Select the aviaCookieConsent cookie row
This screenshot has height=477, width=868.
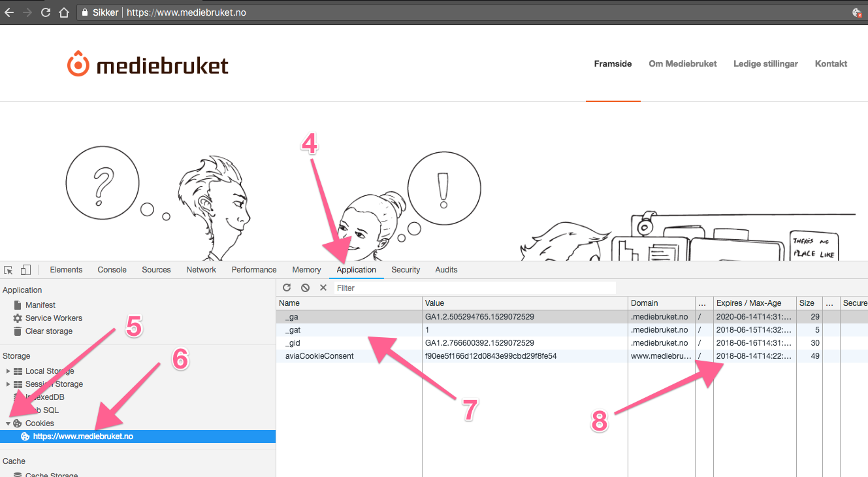click(572, 356)
